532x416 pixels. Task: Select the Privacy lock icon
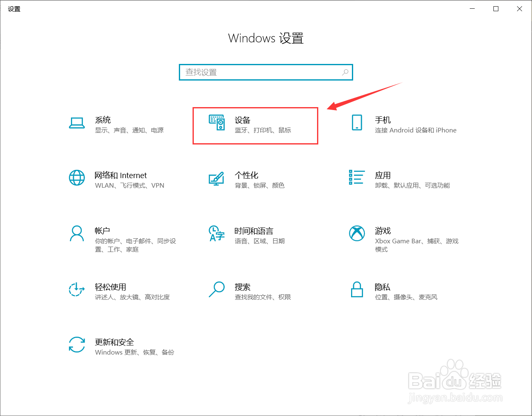click(x=357, y=289)
